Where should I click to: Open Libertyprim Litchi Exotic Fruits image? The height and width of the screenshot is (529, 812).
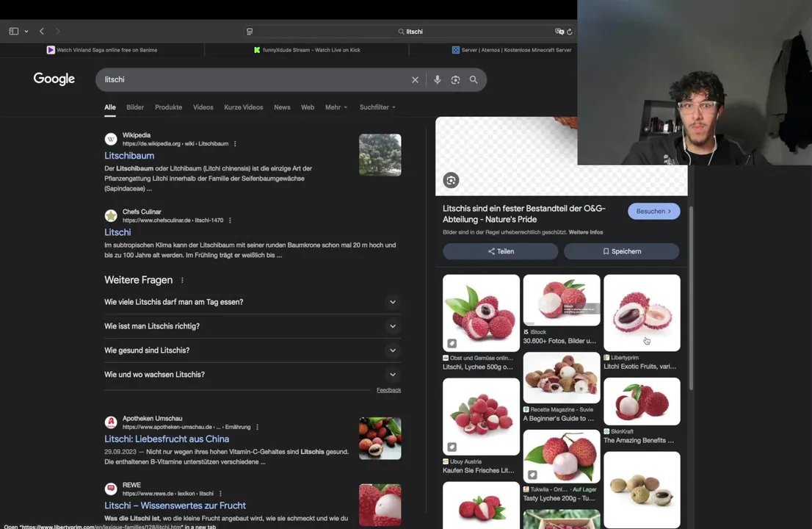tap(642, 312)
